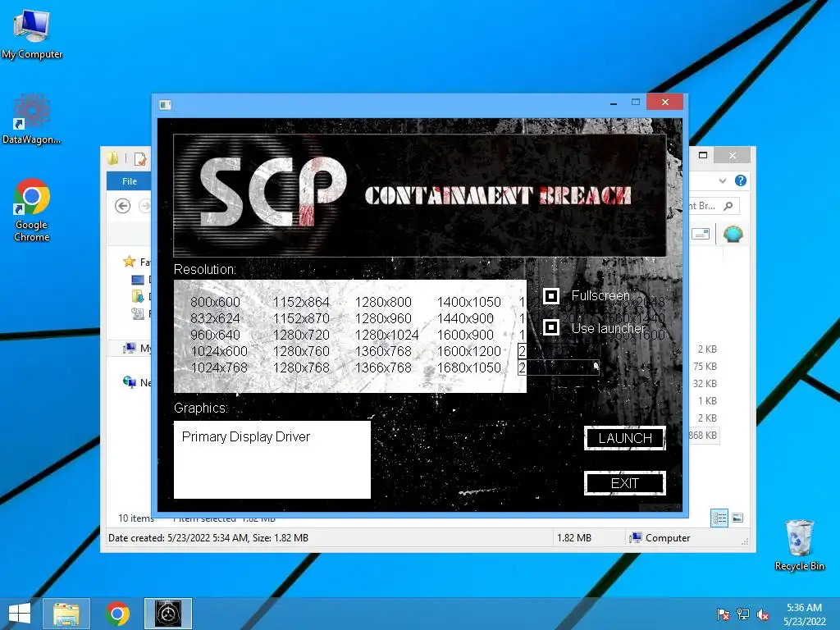
Task: Select the 1600x1200 resolution
Action: (x=468, y=351)
